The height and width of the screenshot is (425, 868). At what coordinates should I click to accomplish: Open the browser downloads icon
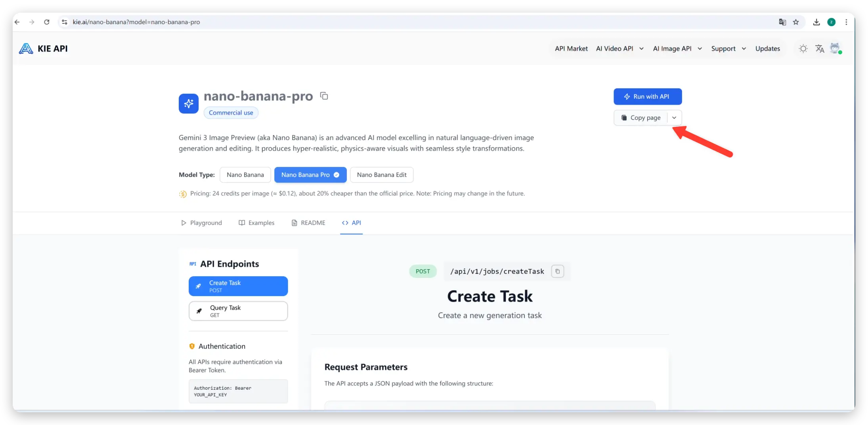[816, 22]
